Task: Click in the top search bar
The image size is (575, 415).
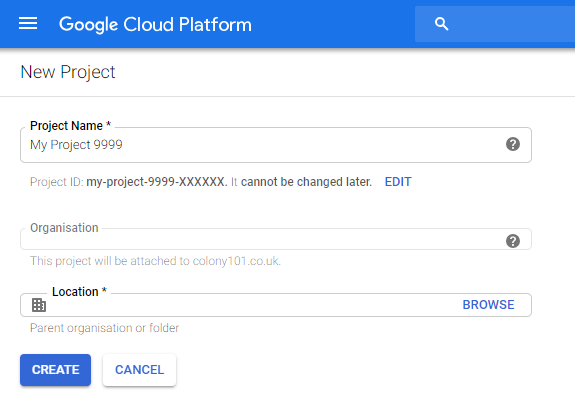Action: (x=495, y=24)
